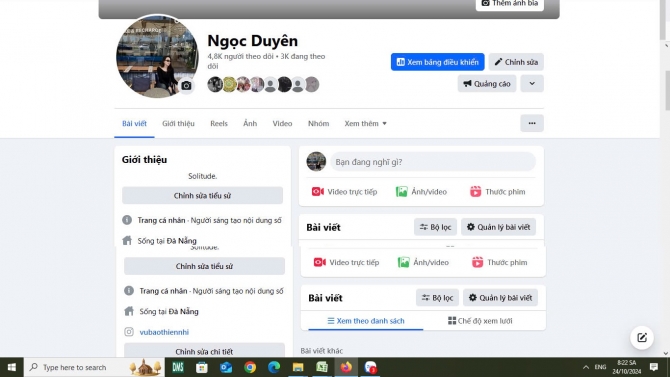
Task: Open the taskbar app with red notification badge
Action: 370,367
